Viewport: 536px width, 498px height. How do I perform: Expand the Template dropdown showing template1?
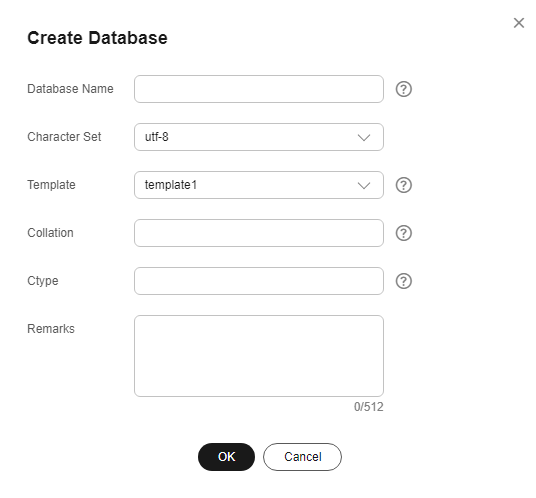(x=259, y=185)
